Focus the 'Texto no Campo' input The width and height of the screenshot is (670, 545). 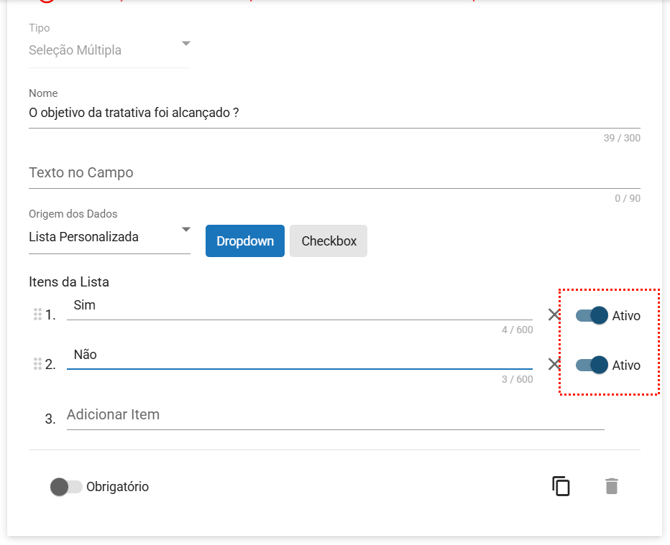pyautogui.click(x=334, y=173)
